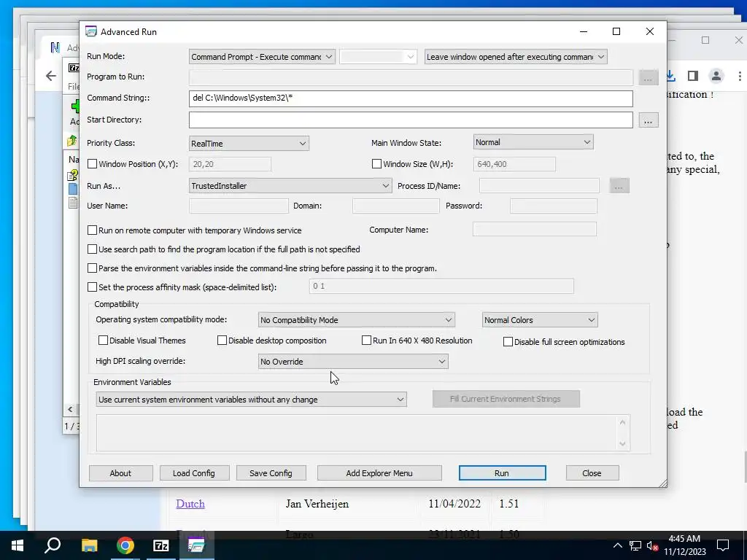Open OS compatibility mode dropdown
Screen dimensions: 747x560
click(356, 320)
